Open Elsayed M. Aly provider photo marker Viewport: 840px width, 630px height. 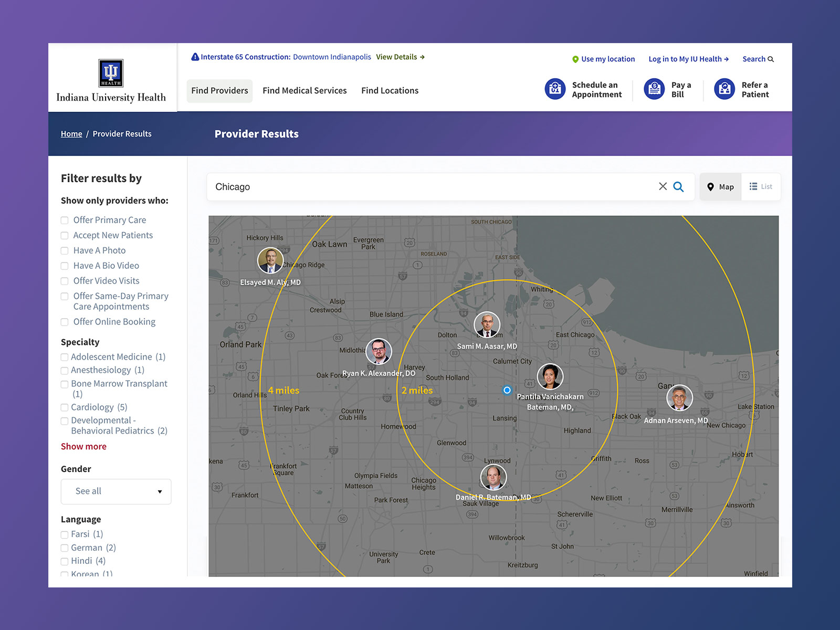[x=270, y=261]
